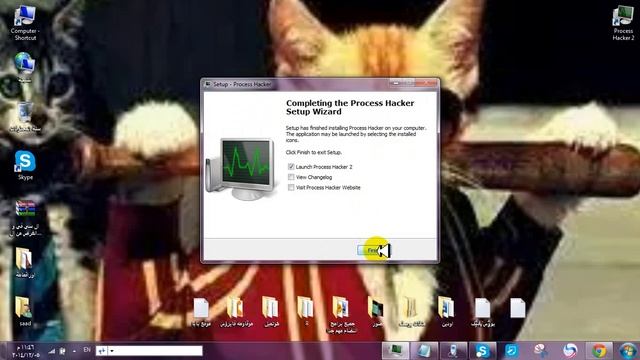Select folder with photo right of 1

click(342, 314)
